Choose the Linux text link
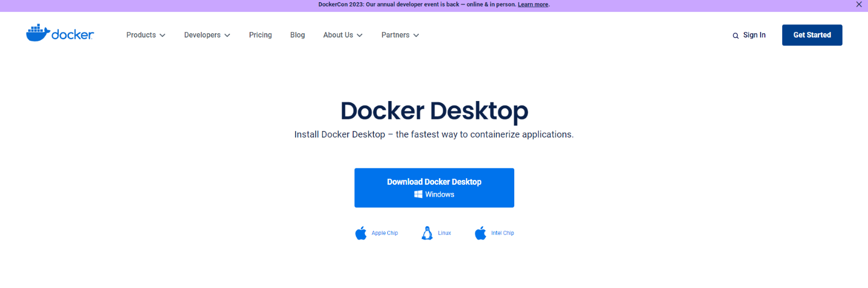 444,233
